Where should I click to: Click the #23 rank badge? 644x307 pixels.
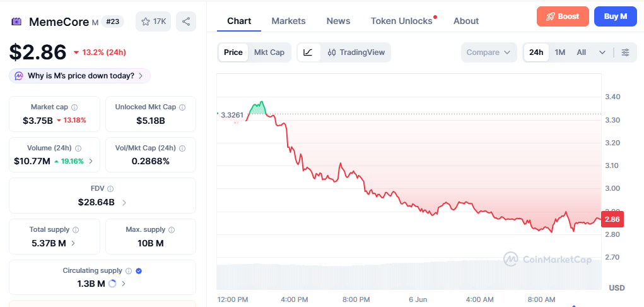(112, 22)
